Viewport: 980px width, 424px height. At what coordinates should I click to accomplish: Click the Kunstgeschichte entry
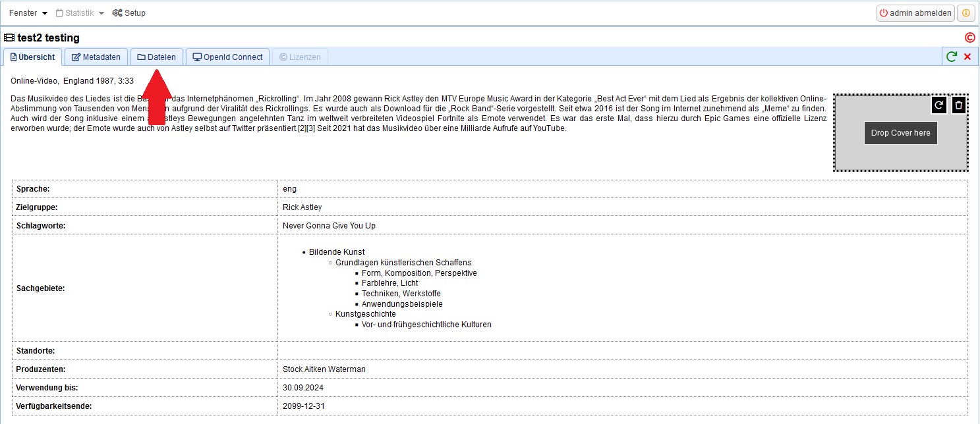tap(366, 314)
